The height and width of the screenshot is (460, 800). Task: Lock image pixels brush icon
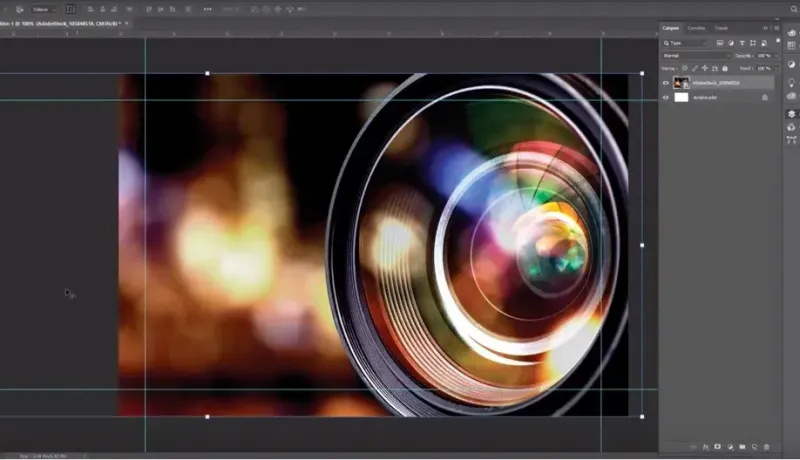pos(695,68)
